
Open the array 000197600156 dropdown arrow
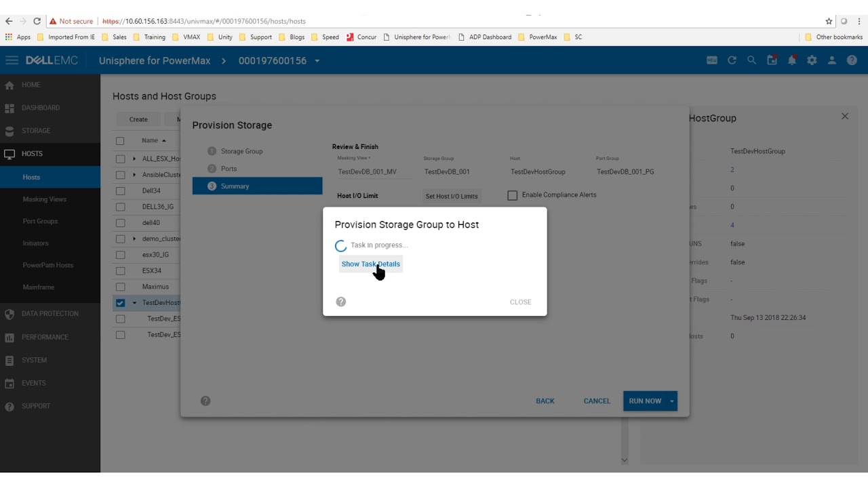317,61
